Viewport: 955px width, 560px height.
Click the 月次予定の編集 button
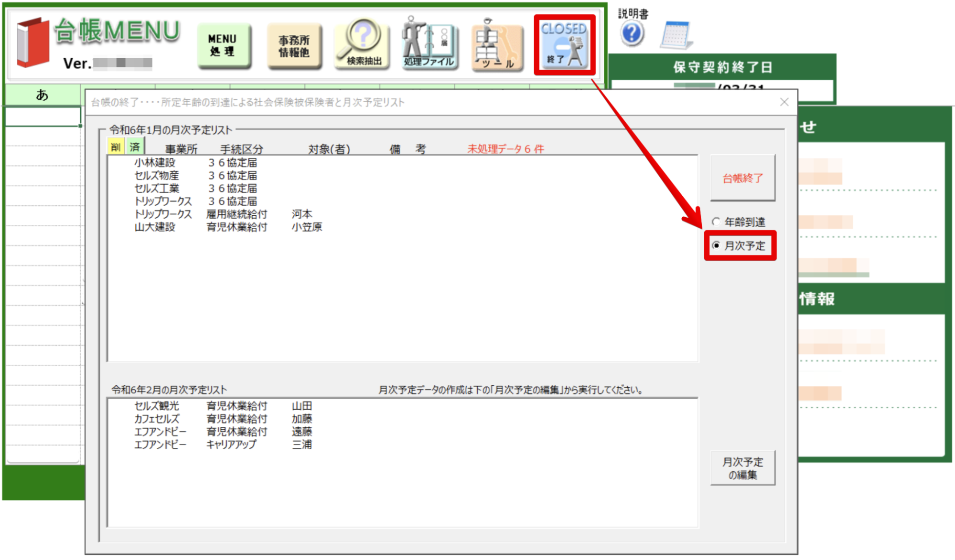pos(742,468)
